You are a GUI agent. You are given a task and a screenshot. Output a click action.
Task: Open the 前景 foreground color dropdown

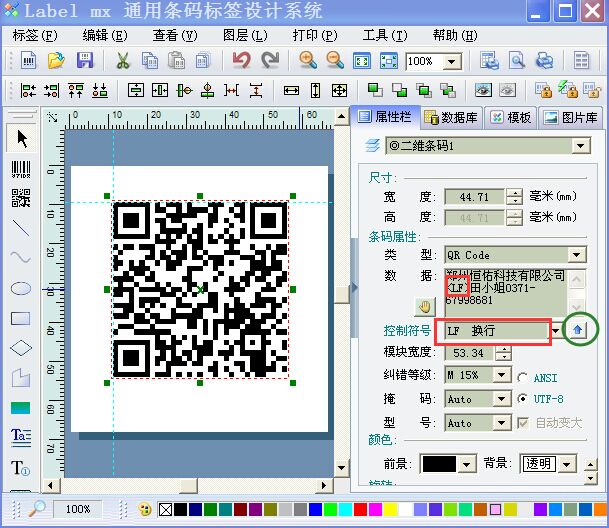(467, 464)
